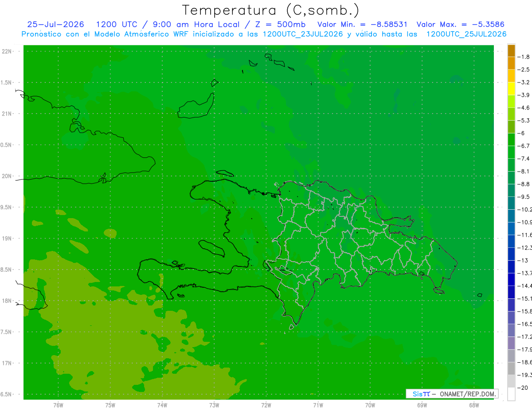This screenshot has height=411, width=532.
Task: Click the olive green swatch between -5.3 and -6
Action: 511,127
